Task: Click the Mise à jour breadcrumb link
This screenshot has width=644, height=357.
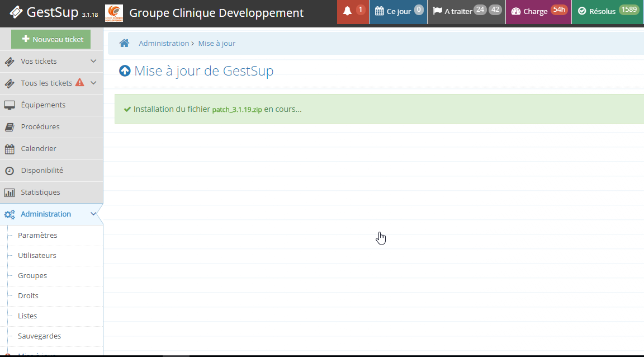Action: pyautogui.click(x=217, y=43)
